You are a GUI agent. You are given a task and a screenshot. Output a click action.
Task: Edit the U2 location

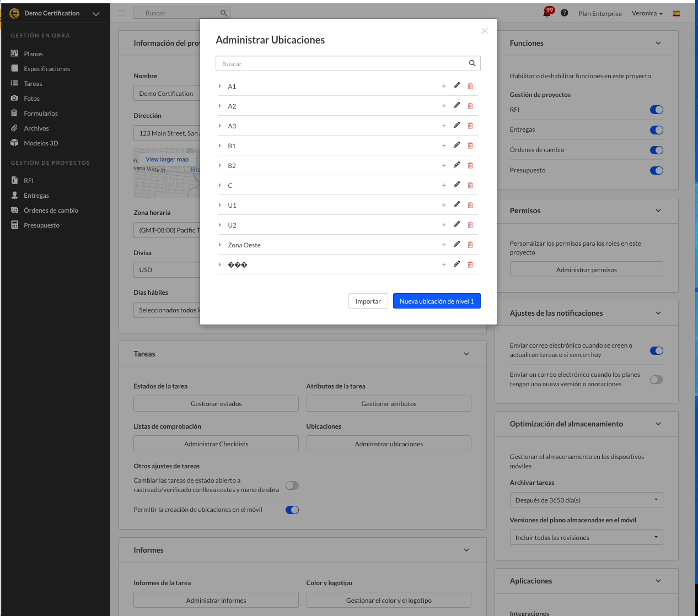pos(457,224)
